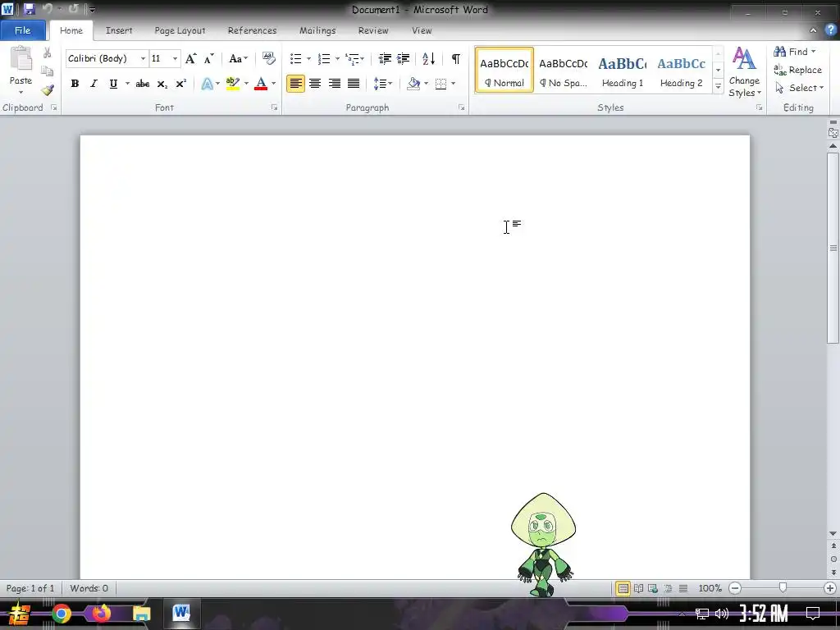Viewport: 840px width, 630px height.
Task: Switch to Web Layout view icon
Action: (x=653, y=588)
